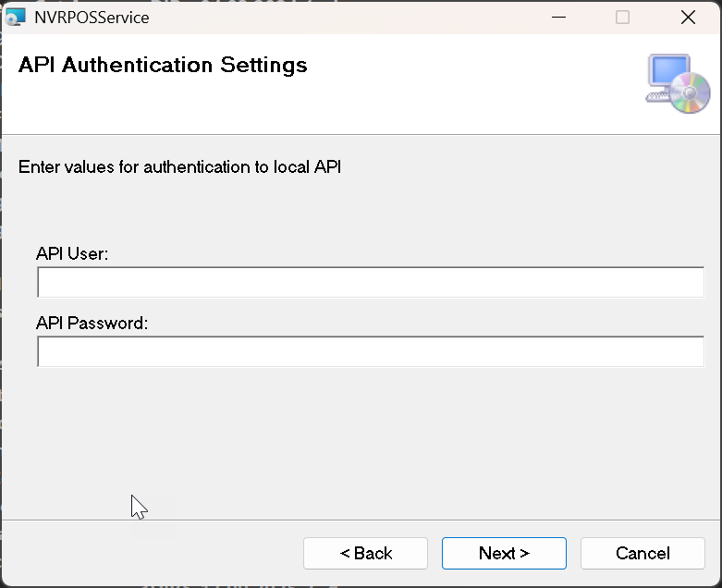The image size is (722, 588).
Task: Click the empty gray area below API Password
Action: 370,435
